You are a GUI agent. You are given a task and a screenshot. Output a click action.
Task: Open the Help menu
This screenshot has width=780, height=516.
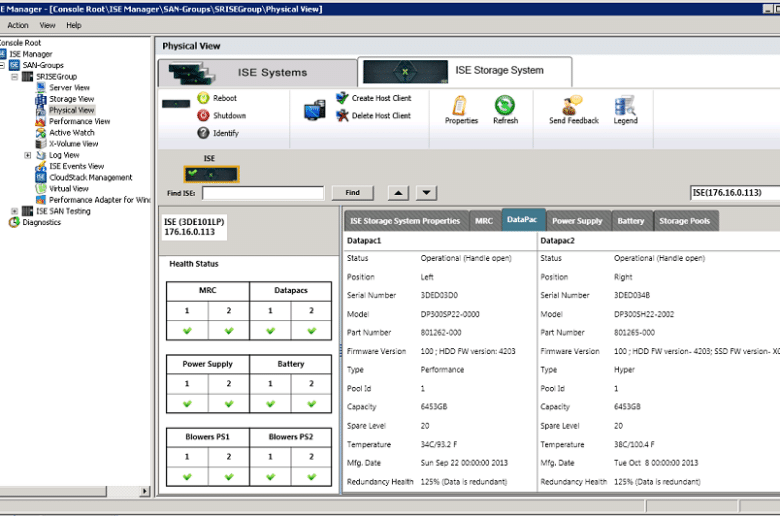[x=74, y=25]
